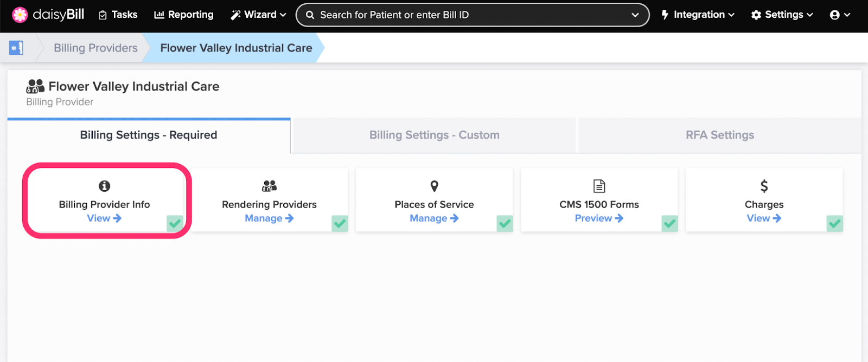Image resolution: width=868 pixels, height=362 pixels.
Task: Open the Tasks page
Action: [118, 15]
